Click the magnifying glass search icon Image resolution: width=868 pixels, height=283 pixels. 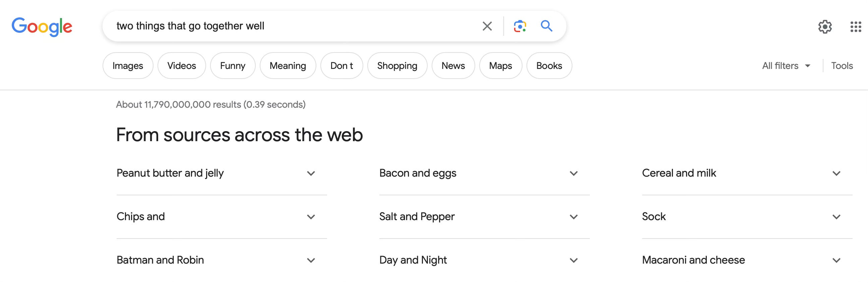click(546, 26)
